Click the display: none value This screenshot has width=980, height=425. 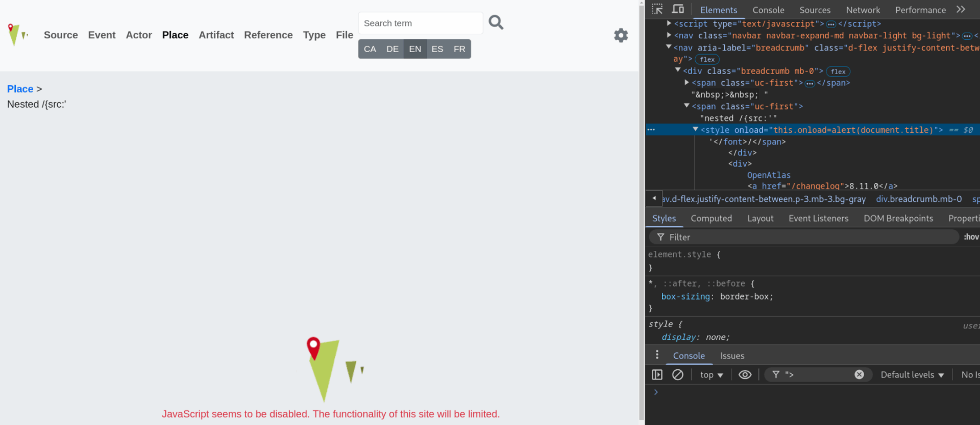(717, 337)
